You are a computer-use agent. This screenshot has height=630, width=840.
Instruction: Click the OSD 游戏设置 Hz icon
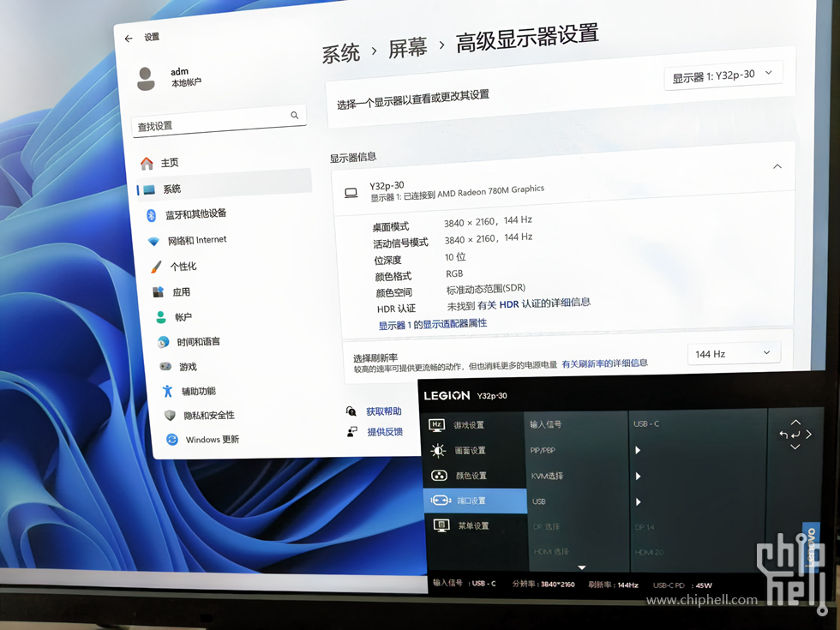pos(437,425)
